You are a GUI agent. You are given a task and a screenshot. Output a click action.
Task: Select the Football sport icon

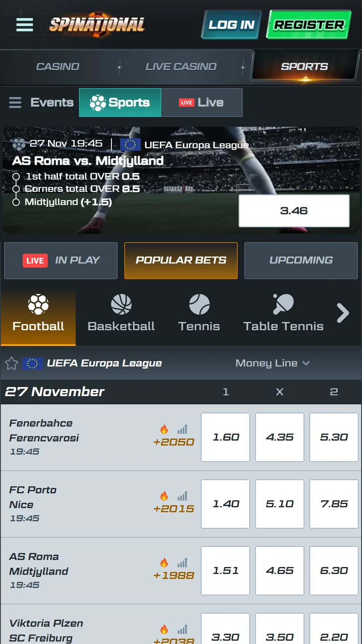pos(38,305)
